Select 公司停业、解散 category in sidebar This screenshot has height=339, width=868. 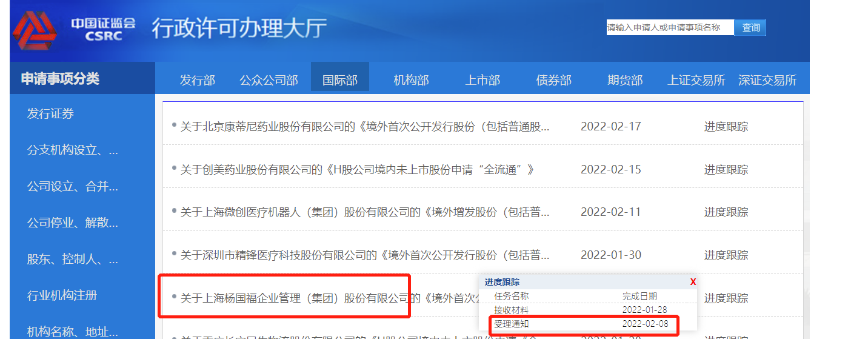point(73,223)
